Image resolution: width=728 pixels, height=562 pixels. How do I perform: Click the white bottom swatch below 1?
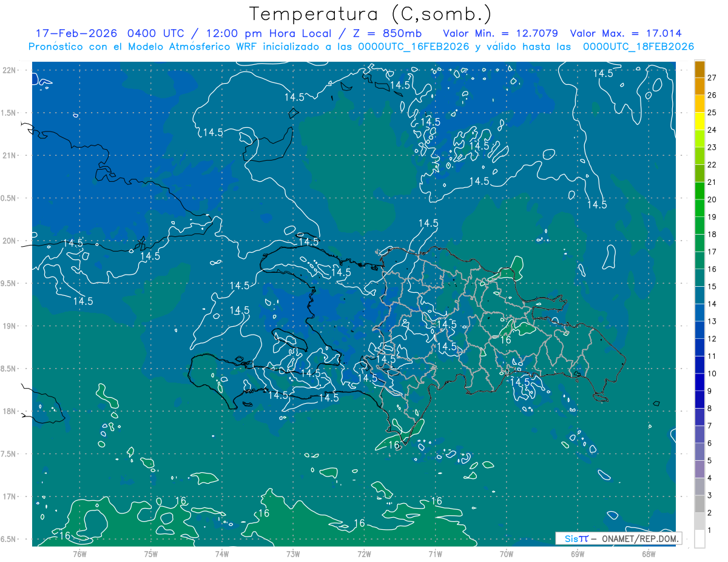tap(699, 539)
